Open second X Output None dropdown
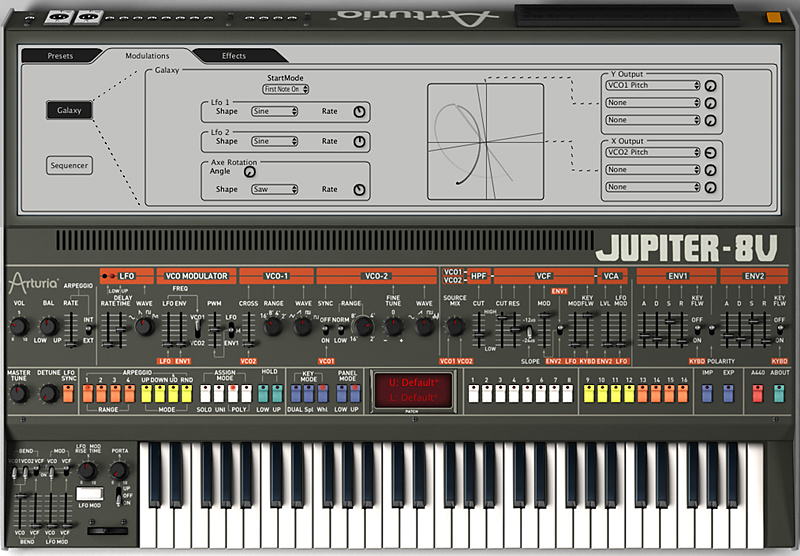Screen dimensions: 800x556 coord(653,169)
